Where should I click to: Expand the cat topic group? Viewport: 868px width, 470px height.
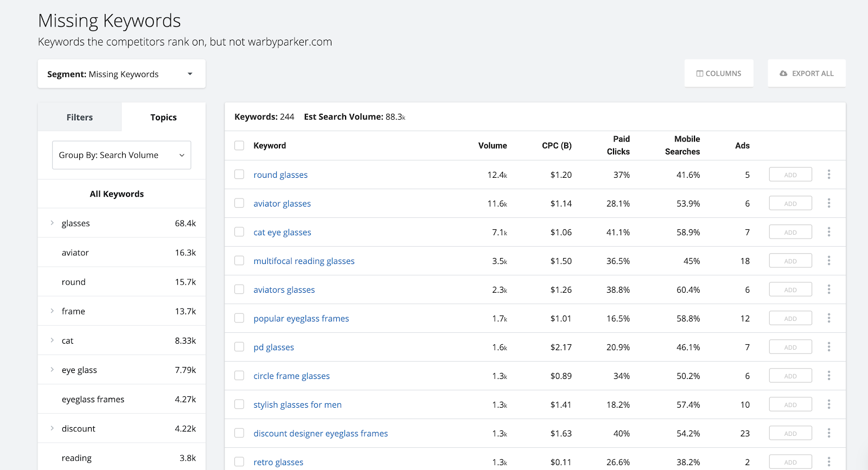52,340
